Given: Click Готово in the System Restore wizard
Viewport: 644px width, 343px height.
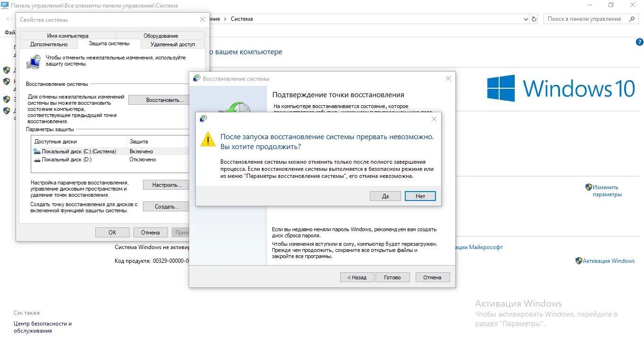Looking at the screenshot, I should [x=393, y=277].
